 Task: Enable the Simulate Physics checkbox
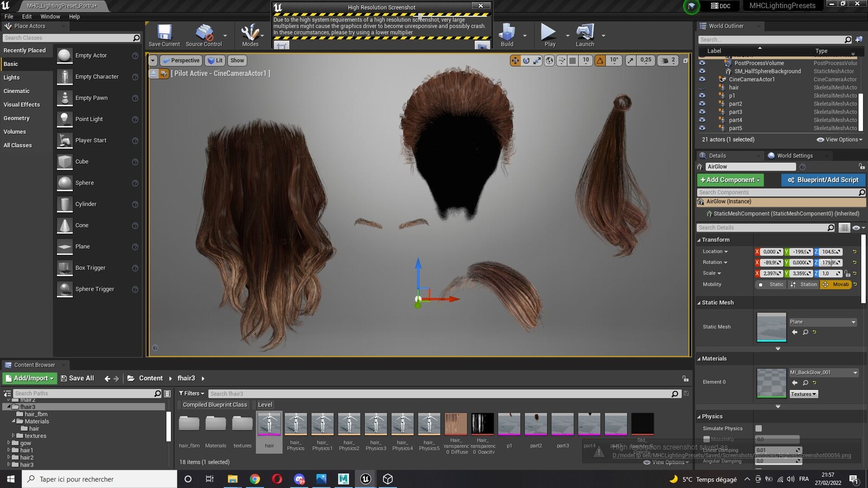coord(758,428)
